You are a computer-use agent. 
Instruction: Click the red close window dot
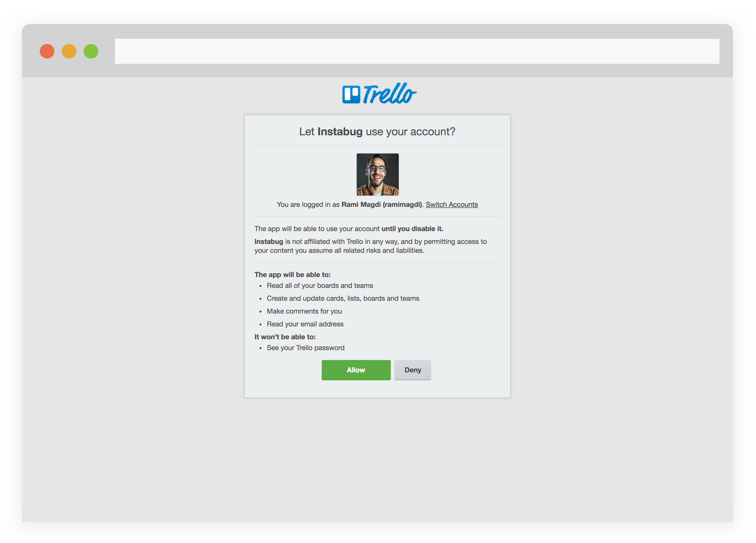47,51
